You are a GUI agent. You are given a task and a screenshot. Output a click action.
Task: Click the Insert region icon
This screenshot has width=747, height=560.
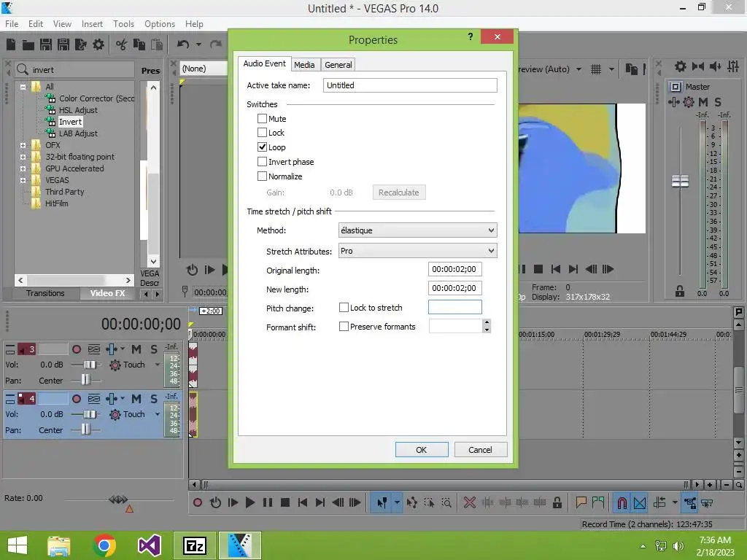pyautogui.click(x=598, y=502)
